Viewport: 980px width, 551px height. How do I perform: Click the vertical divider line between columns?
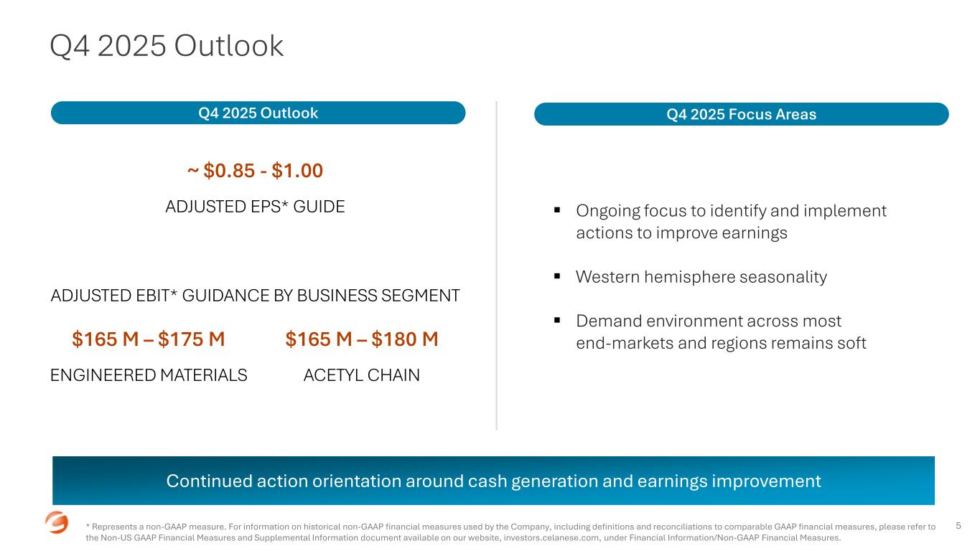pyautogui.click(x=496, y=265)
